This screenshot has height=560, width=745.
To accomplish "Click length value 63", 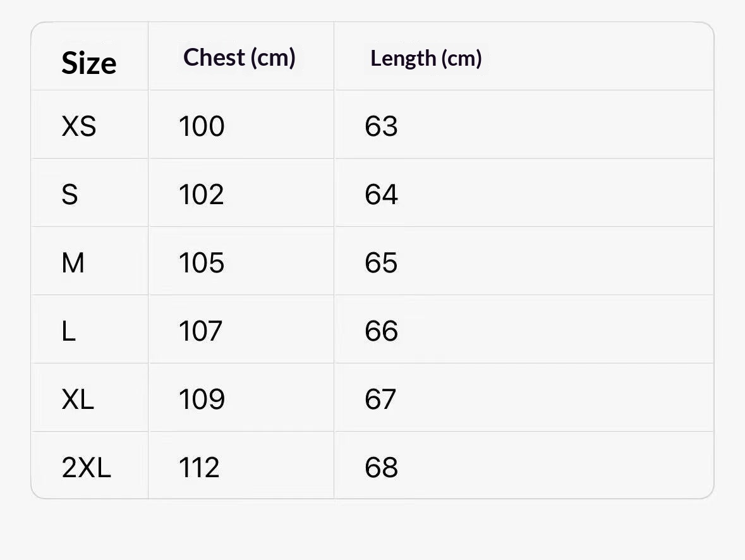I will [381, 126].
